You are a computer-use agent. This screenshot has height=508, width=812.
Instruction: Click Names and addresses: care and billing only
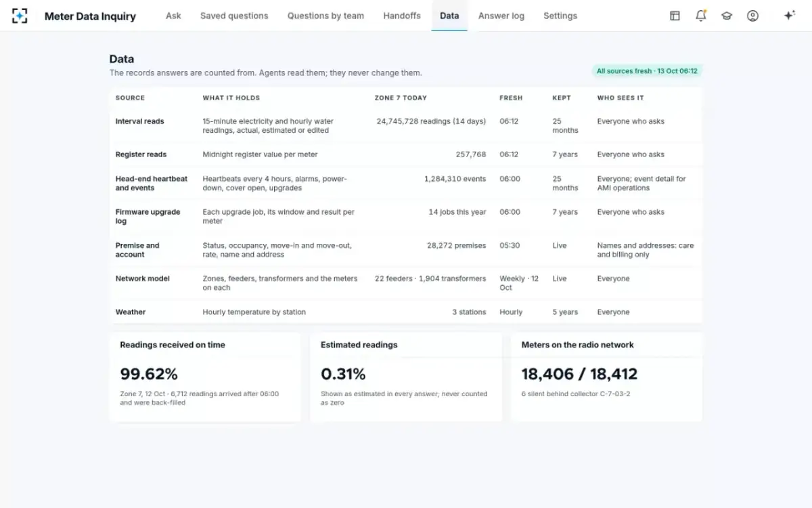(x=646, y=250)
